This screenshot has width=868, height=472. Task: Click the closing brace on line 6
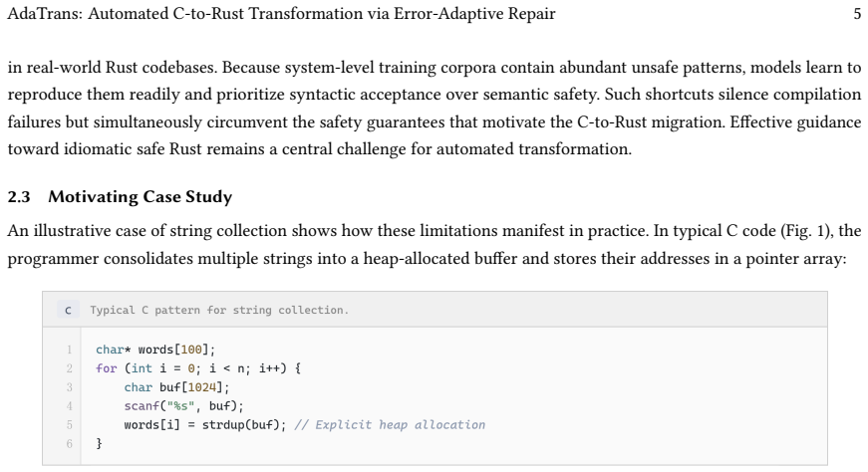99,444
